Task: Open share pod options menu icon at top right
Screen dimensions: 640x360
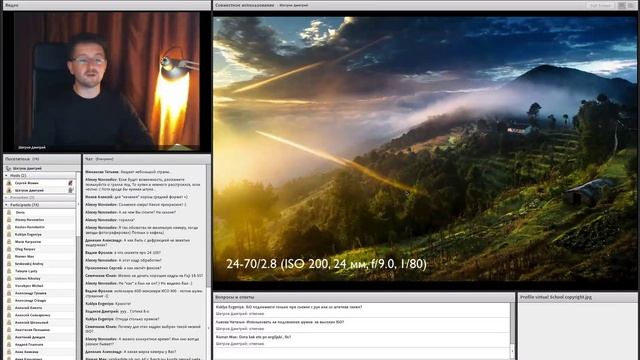Action: coord(632,5)
